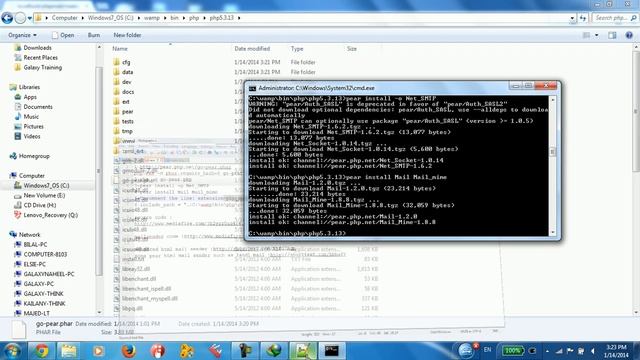Sort by the Type column header
This screenshot has height=360, width=640.
pyautogui.click(x=297, y=49)
